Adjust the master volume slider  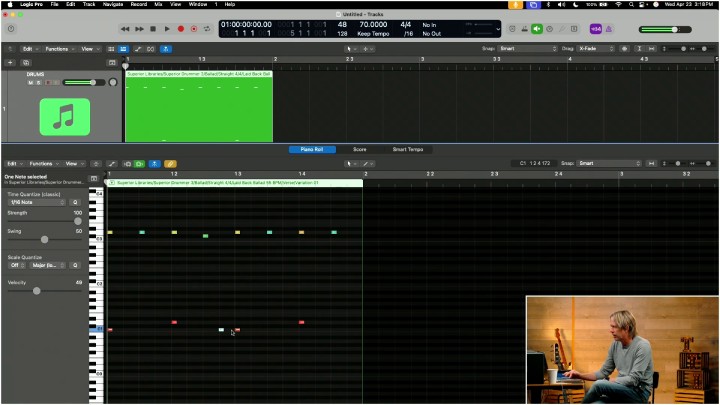click(x=665, y=29)
